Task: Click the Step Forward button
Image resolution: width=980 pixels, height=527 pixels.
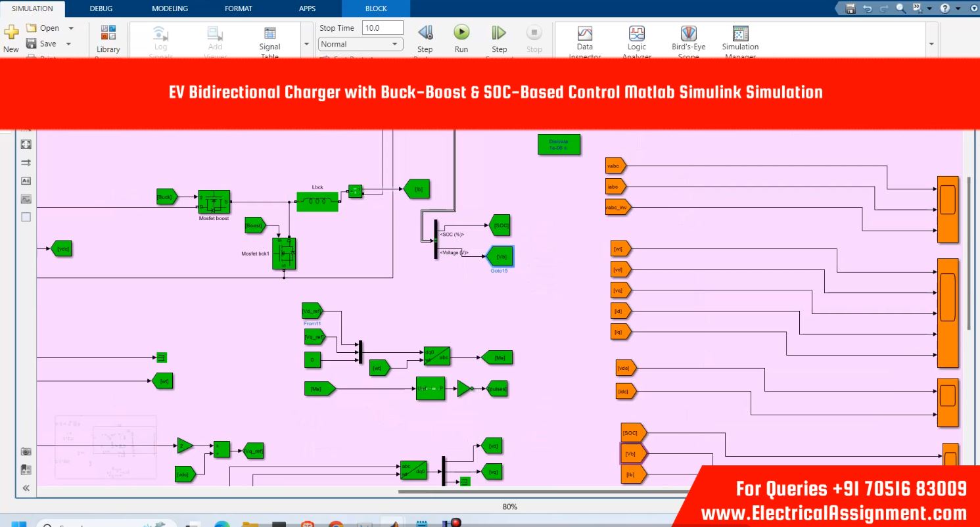Action: [499, 34]
